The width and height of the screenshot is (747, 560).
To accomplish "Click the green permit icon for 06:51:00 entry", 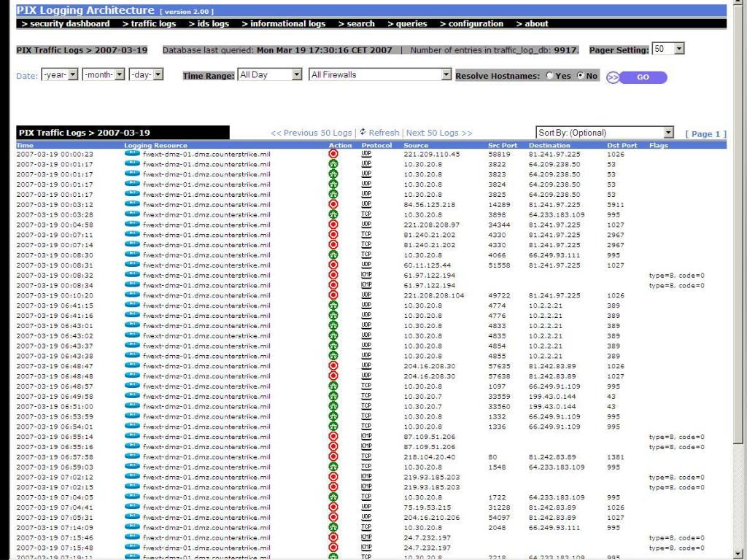I will click(333, 407).
